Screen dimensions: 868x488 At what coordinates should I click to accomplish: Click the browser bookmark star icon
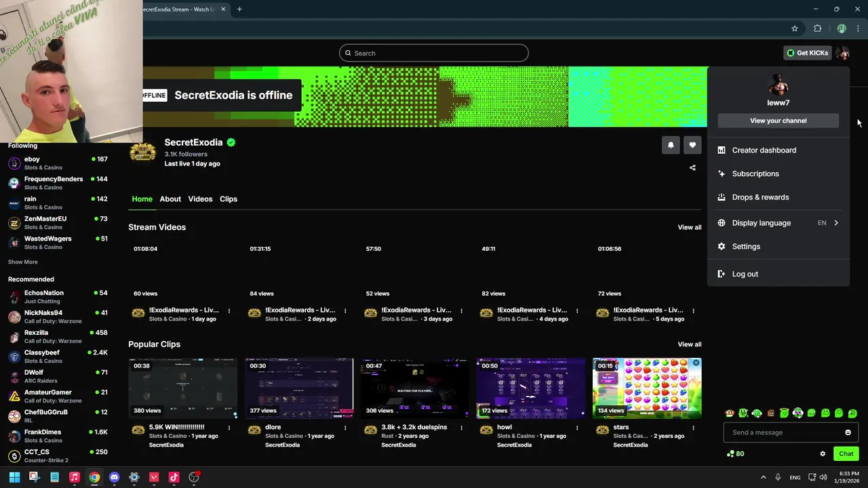click(795, 28)
